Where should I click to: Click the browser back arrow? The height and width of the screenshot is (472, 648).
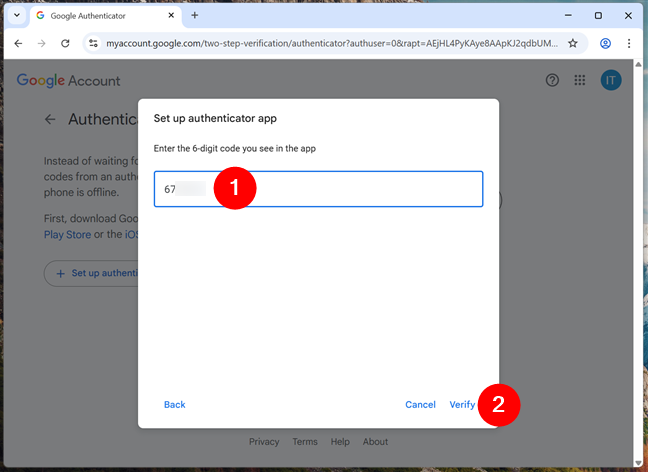[x=18, y=43]
